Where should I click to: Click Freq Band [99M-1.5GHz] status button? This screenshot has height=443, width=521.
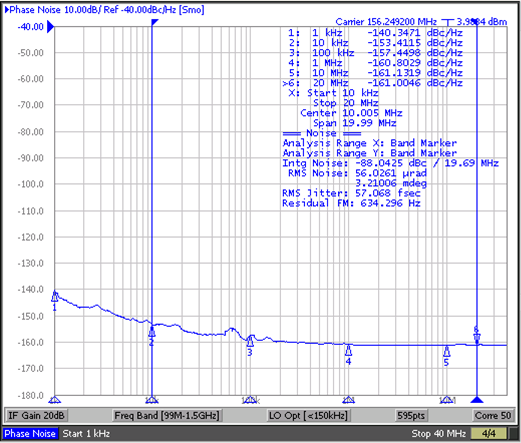tap(167, 416)
